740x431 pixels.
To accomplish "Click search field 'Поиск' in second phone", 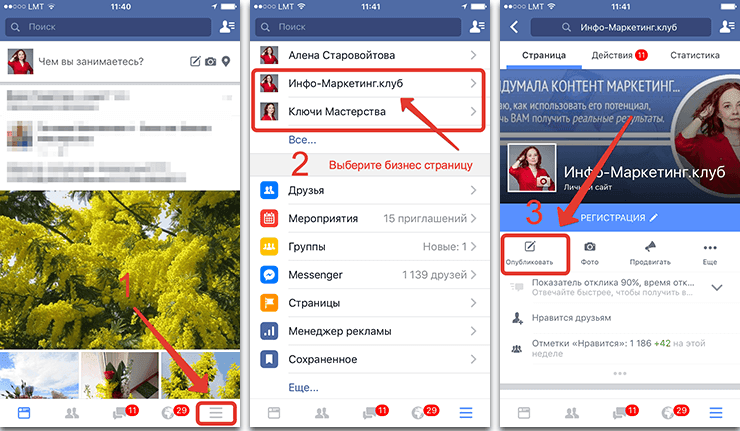I will (358, 27).
